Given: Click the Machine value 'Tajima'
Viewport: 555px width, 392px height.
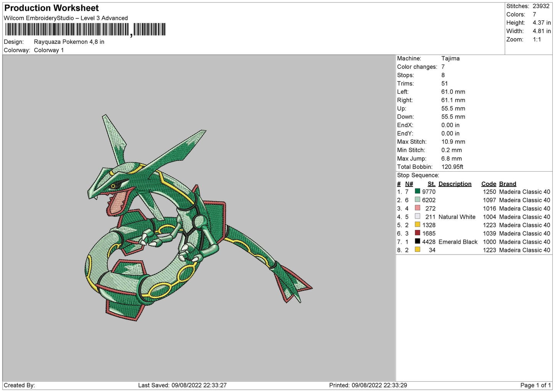Looking at the screenshot, I should click(x=450, y=58).
